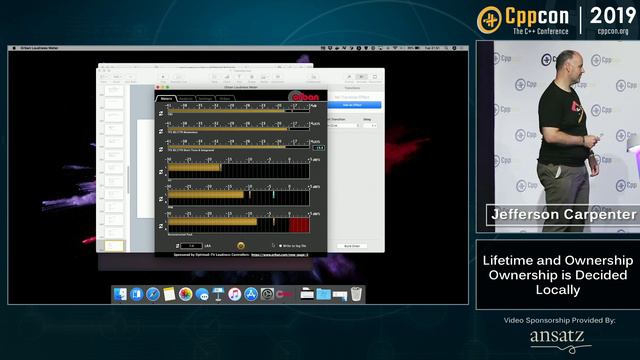The image size is (640, 360).
Task: Open the Orban Loudness Meter app menu
Action: click(39, 48)
